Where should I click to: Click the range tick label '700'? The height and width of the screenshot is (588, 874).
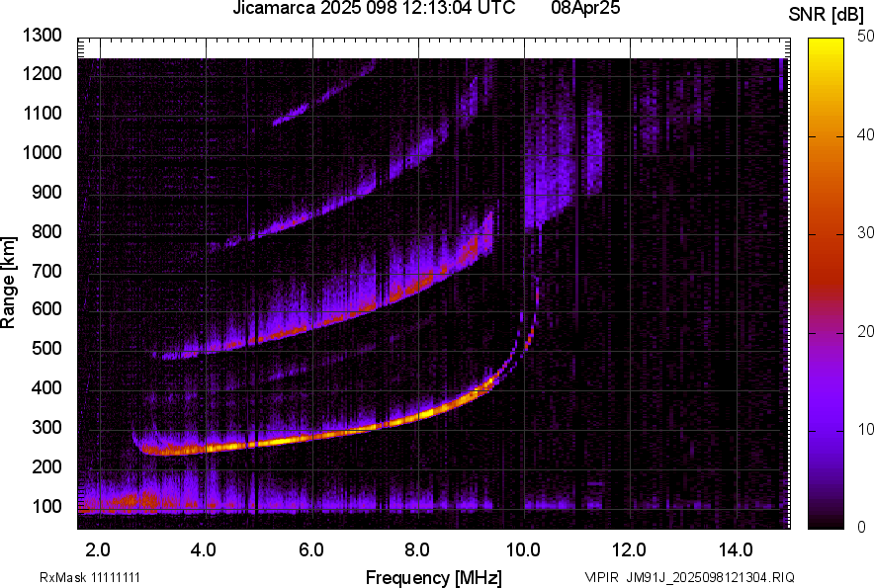coord(46,271)
